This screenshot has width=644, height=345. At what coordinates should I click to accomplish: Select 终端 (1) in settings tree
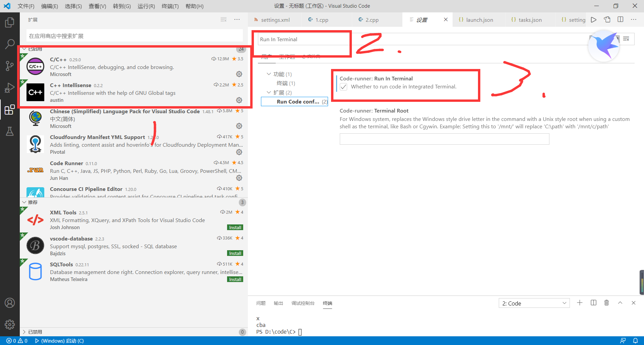(x=286, y=83)
